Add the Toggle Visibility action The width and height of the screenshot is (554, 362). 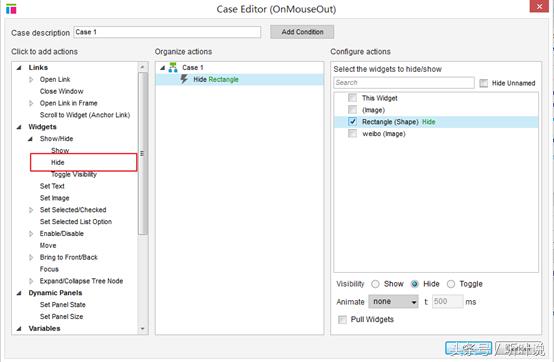[74, 174]
